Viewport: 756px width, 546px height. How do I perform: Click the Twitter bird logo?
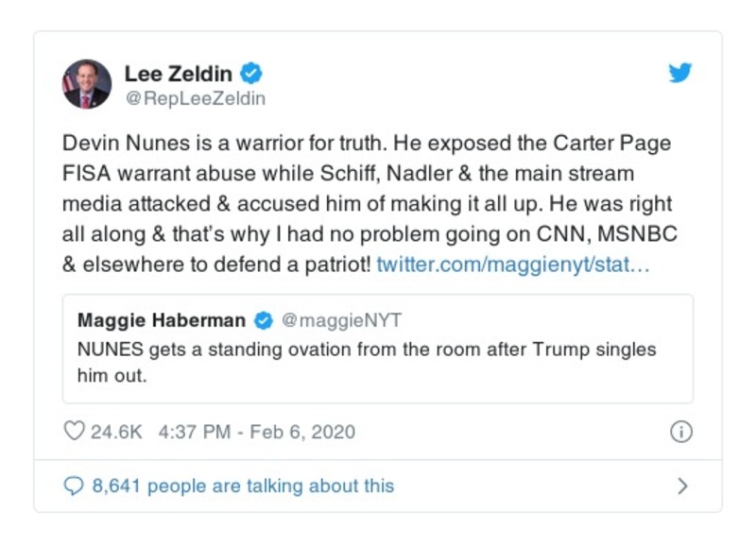(x=679, y=73)
